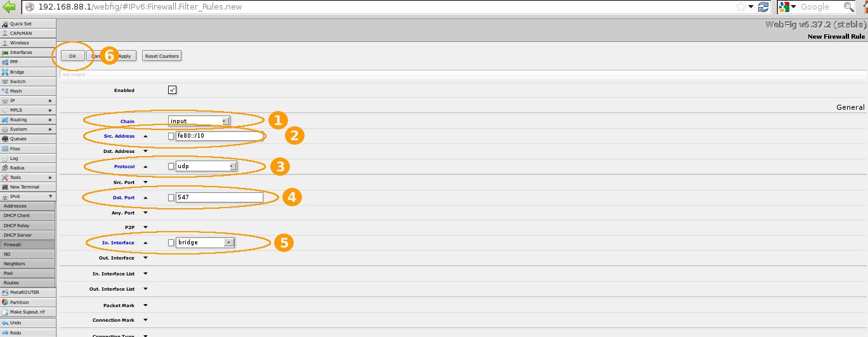This screenshot has width=868, height=337.
Task: Click the browser back arrow
Action: (x=9, y=6)
